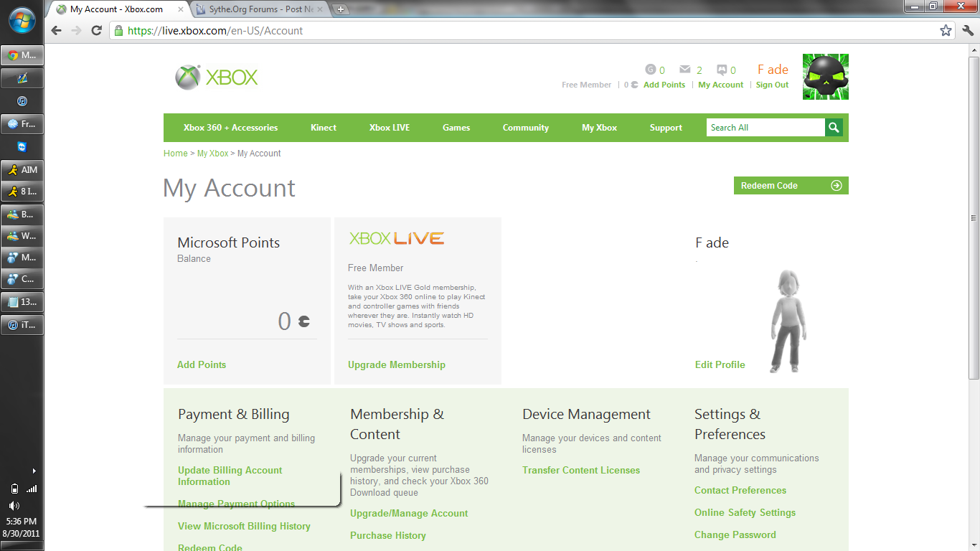Select the My Account - Xbox.com tab

coord(116,9)
